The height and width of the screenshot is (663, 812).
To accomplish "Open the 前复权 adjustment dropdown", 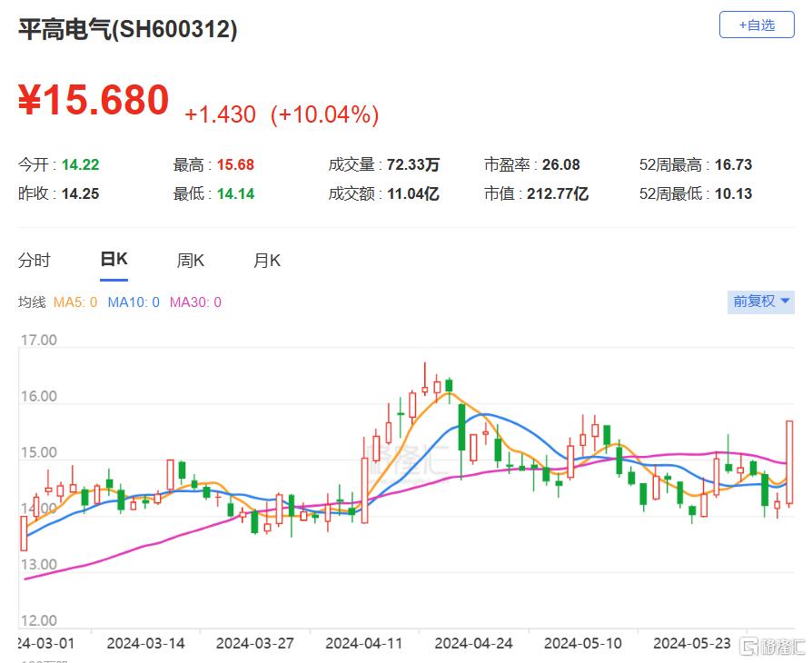I will tap(761, 302).
